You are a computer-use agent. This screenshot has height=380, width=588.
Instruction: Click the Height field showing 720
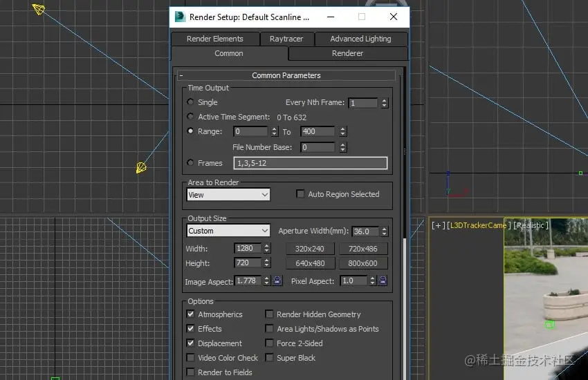point(248,263)
